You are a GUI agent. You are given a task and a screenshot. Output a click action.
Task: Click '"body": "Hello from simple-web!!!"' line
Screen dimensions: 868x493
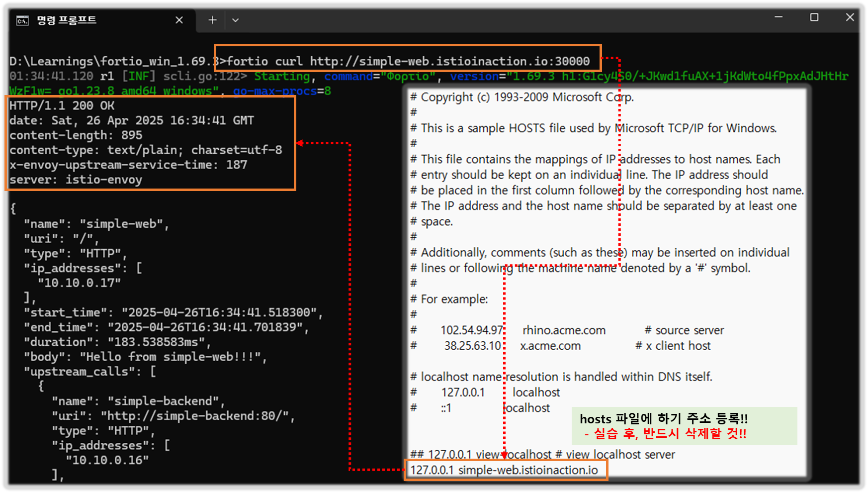click(x=146, y=357)
